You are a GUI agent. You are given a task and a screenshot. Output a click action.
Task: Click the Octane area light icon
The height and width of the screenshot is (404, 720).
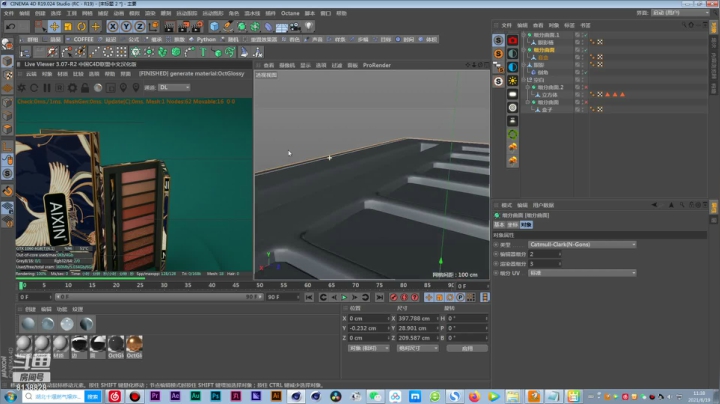point(512,94)
